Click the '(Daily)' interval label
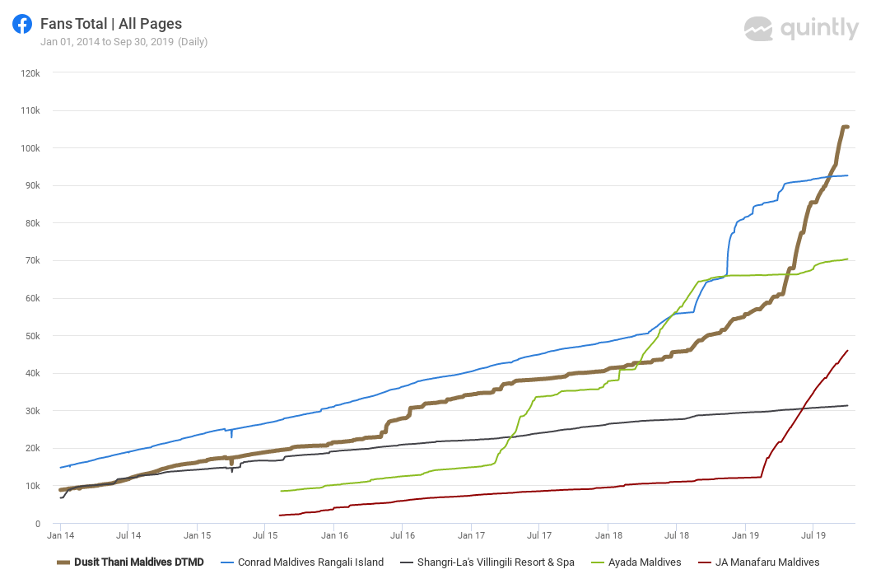The width and height of the screenshot is (876, 588). pos(193,42)
